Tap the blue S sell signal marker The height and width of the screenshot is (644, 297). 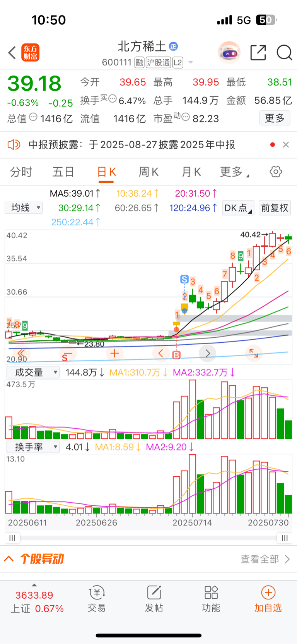point(184,279)
